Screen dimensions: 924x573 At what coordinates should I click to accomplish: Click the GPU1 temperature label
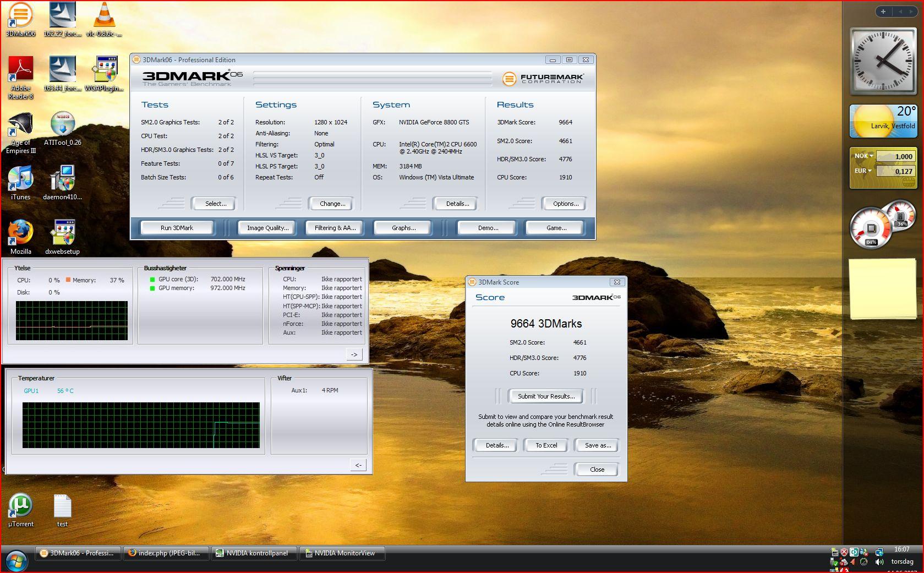click(x=31, y=391)
